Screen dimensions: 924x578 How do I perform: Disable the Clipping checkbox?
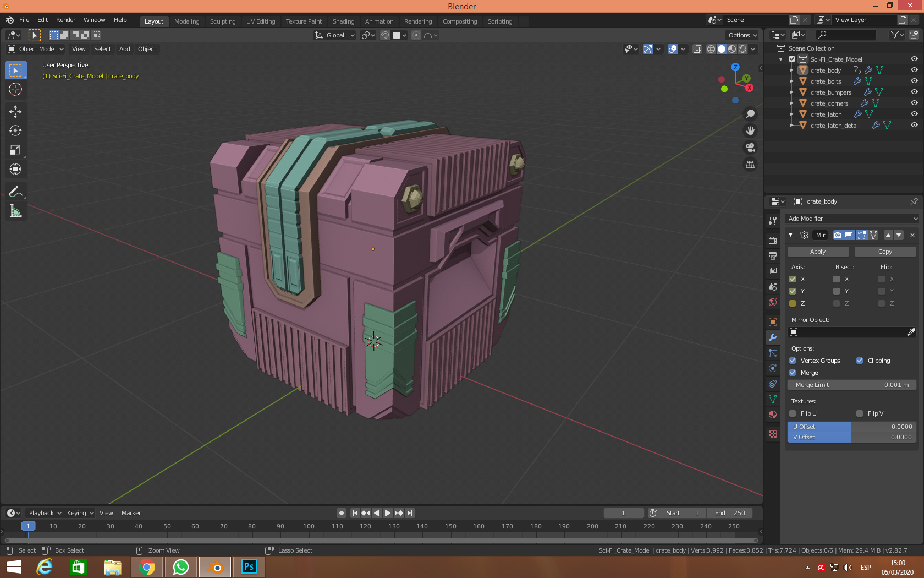860,361
